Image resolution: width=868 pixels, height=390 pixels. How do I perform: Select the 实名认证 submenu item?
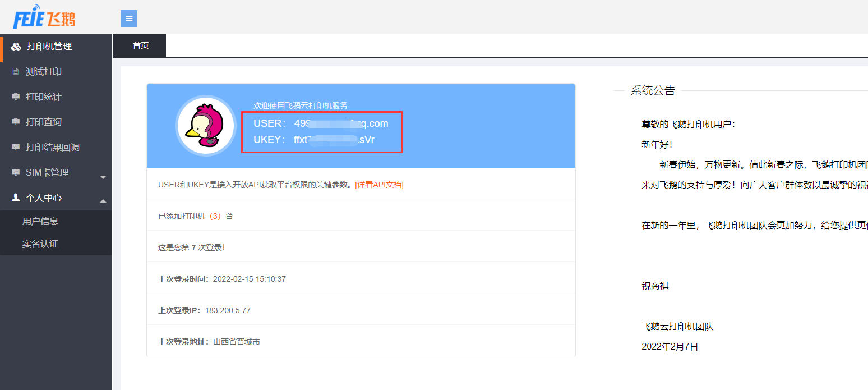[x=40, y=244]
